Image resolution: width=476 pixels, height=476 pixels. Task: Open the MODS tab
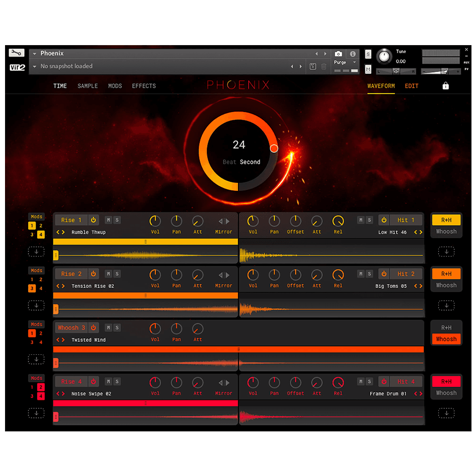[115, 86]
